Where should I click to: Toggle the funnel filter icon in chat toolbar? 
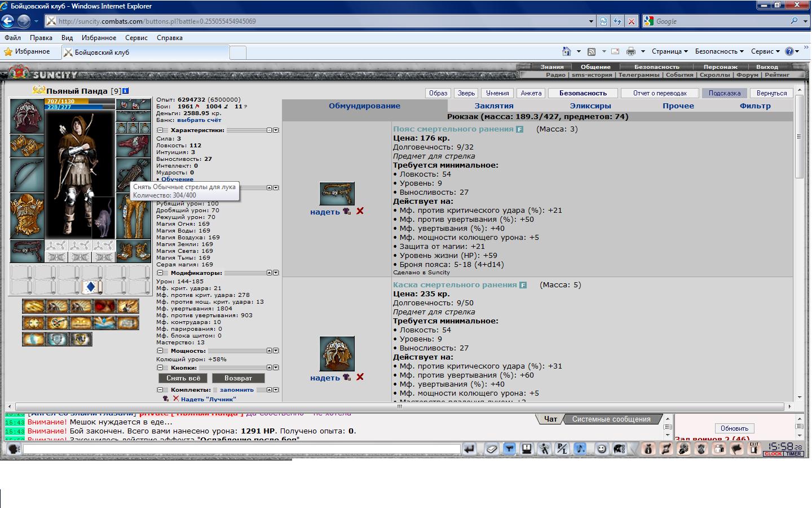[509, 449]
